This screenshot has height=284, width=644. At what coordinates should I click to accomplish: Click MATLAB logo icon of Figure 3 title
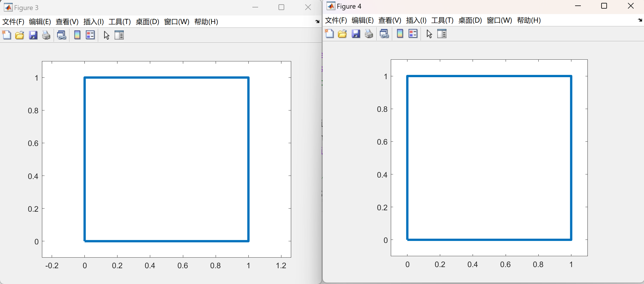click(8, 7)
